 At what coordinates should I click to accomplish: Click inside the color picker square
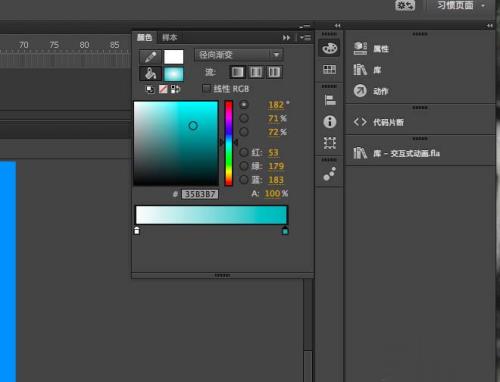pos(176,143)
